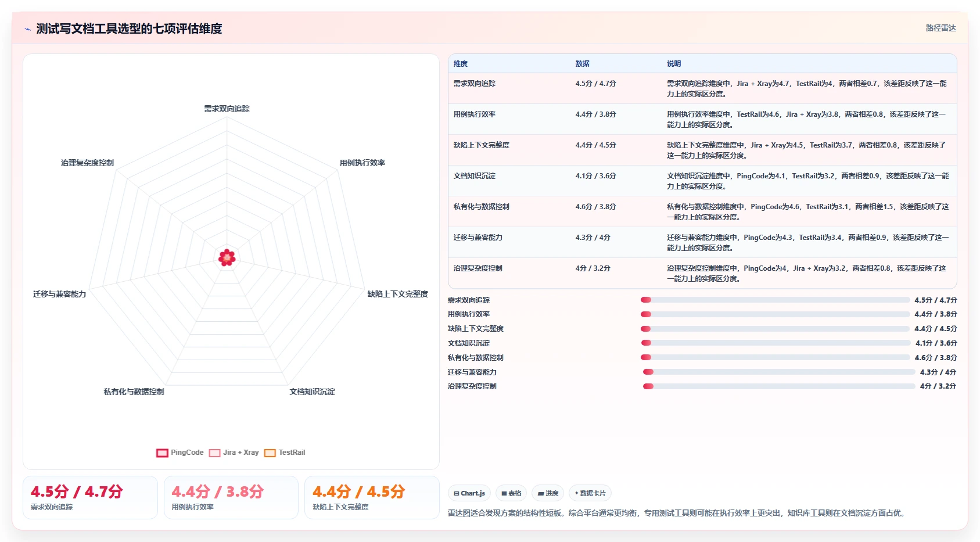
Task: Click the PingCode legend color box
Action: (x=162, y=453)
